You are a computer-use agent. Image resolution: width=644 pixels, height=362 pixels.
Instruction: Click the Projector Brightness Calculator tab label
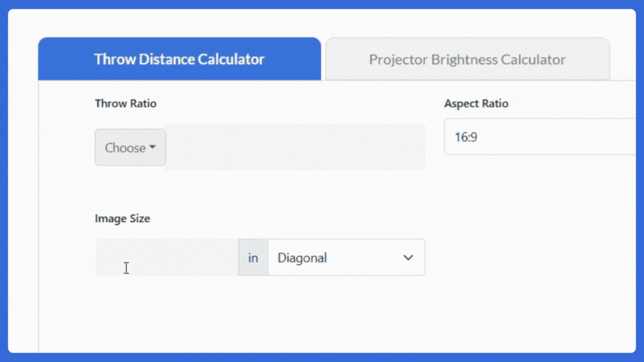pyautogui.click(x=467, y=59)
